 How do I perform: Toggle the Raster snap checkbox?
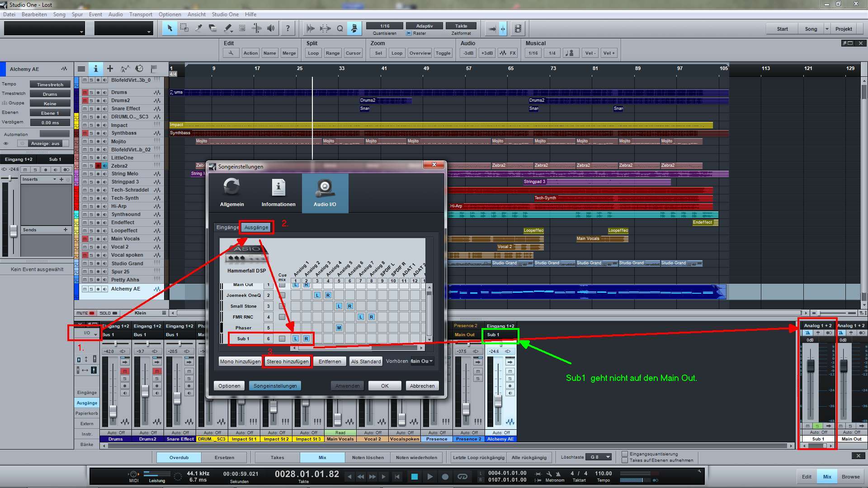click(x=409, y=33)
